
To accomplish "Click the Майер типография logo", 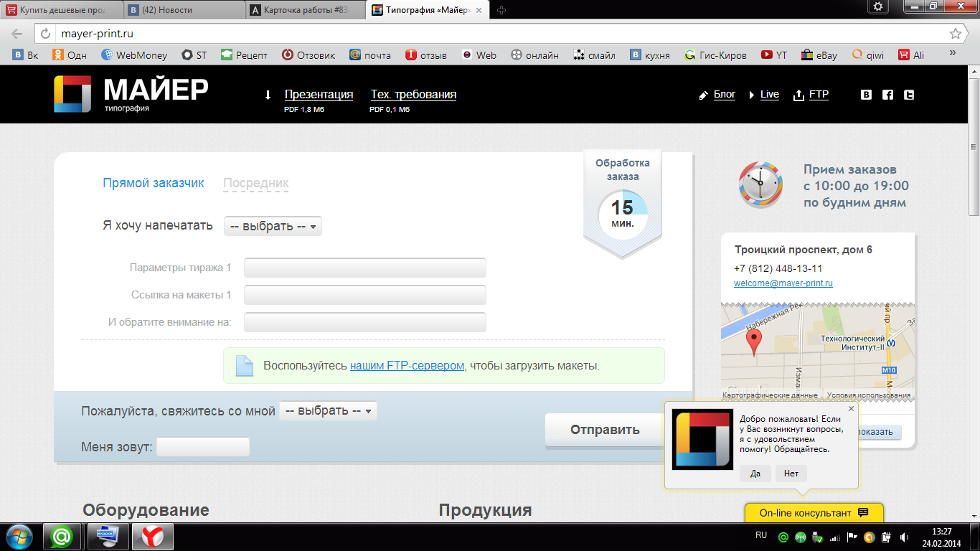I will (131, 94).
